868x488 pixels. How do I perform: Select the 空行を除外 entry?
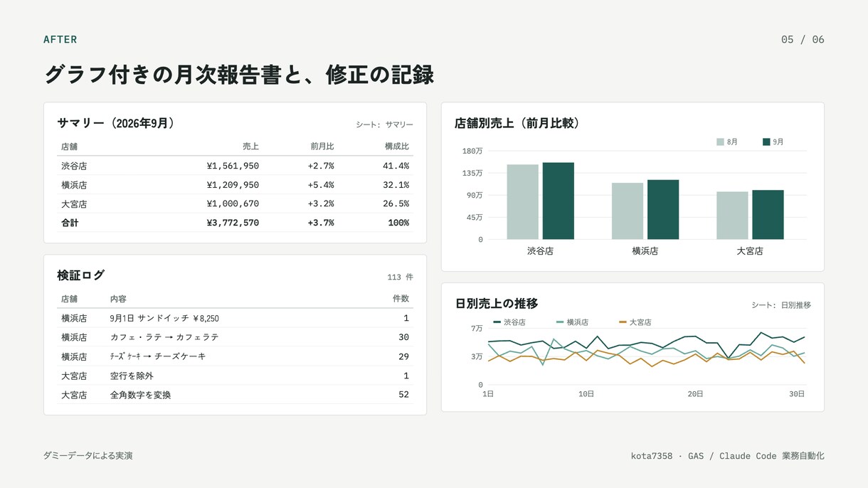point(132,376)
